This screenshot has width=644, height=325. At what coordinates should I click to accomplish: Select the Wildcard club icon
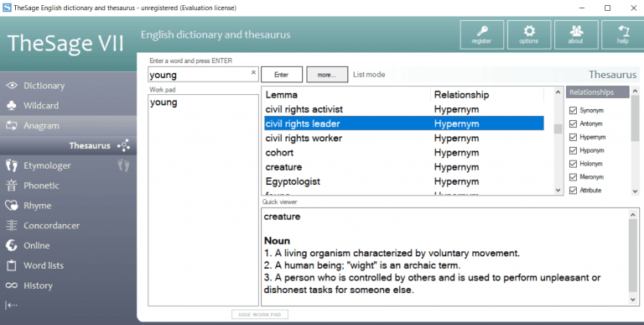point(12,105)
